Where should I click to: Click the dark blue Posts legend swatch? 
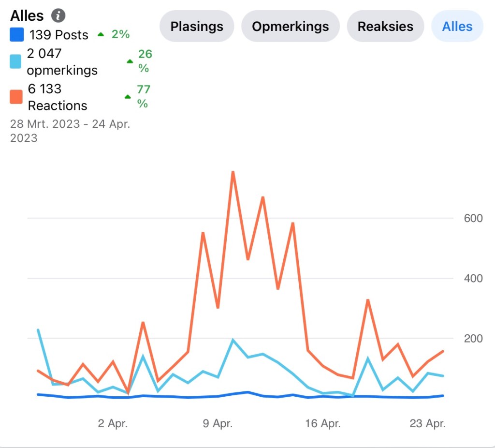coord(17,35)
